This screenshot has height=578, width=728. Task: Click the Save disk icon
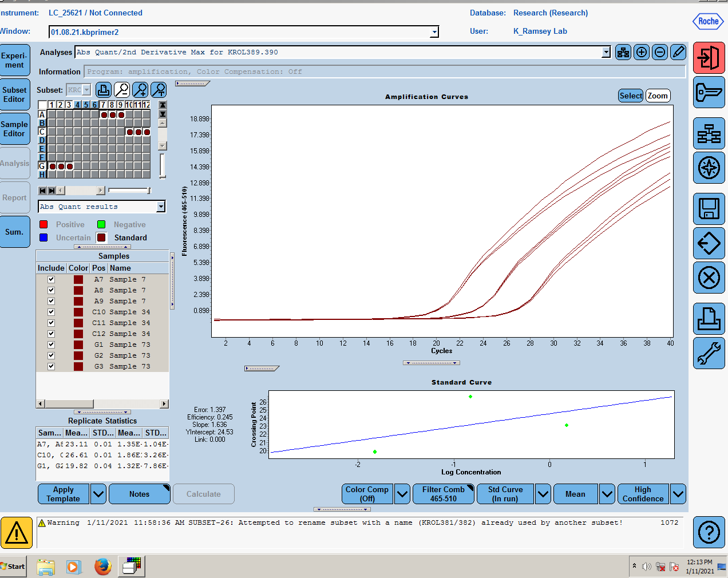click(709, 208)
